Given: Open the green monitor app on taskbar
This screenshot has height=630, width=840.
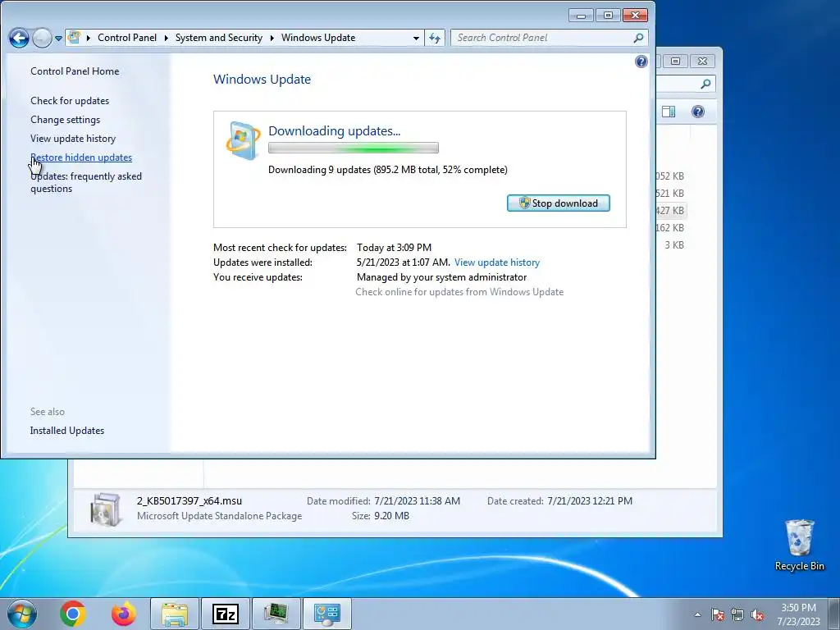Looking at the screenshot, I should pyautogui.click(x=276, y=614).
